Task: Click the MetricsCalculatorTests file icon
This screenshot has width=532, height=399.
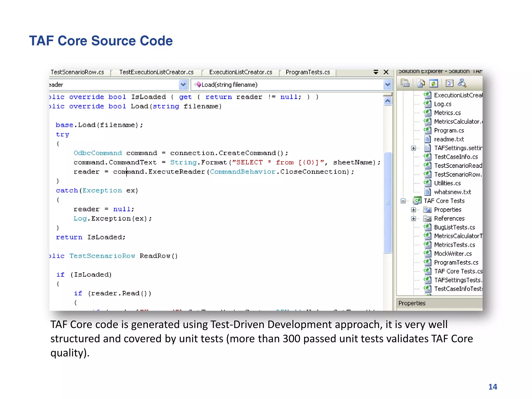Action: [428, 236]
